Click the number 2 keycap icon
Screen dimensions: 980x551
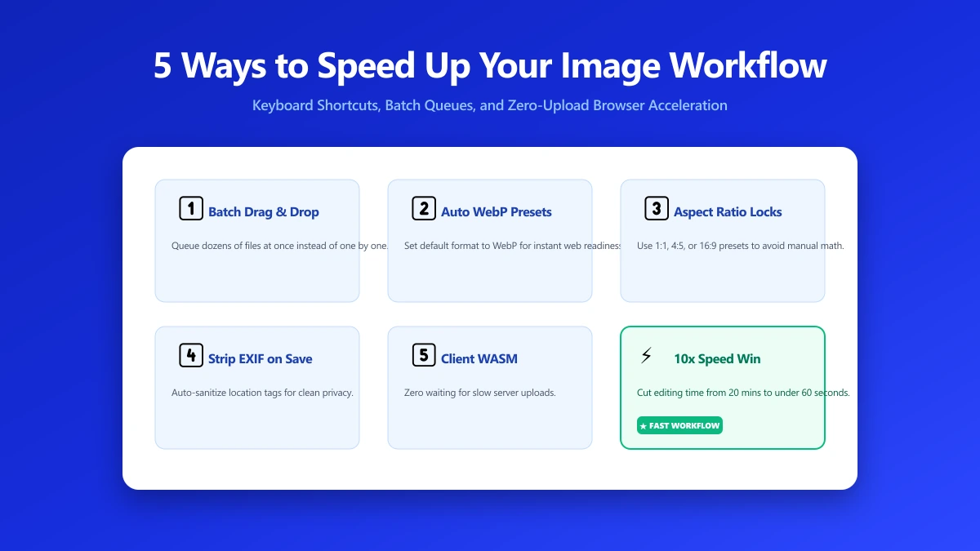(x=424, y=209)
